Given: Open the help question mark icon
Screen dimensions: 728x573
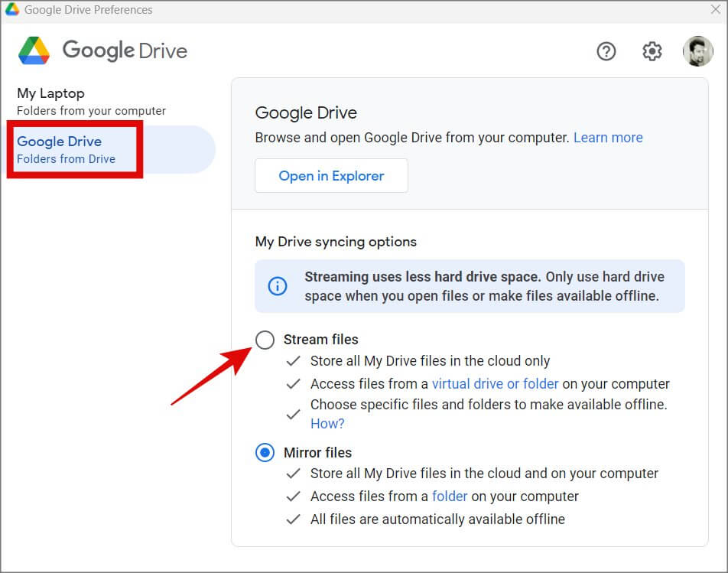Looking at the screenshot, I should point(606,51).
